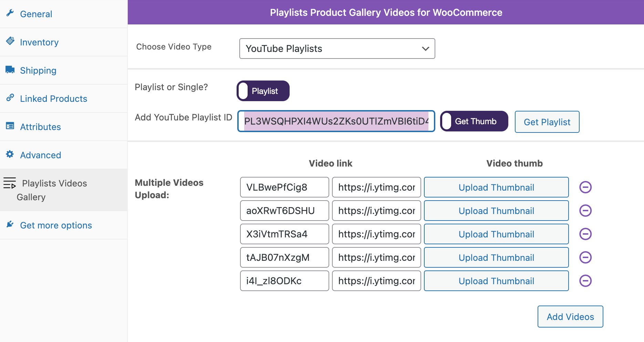Click the Attributes panel icon
This screenshot has height=342, width=644.
(x=10, y=126)
